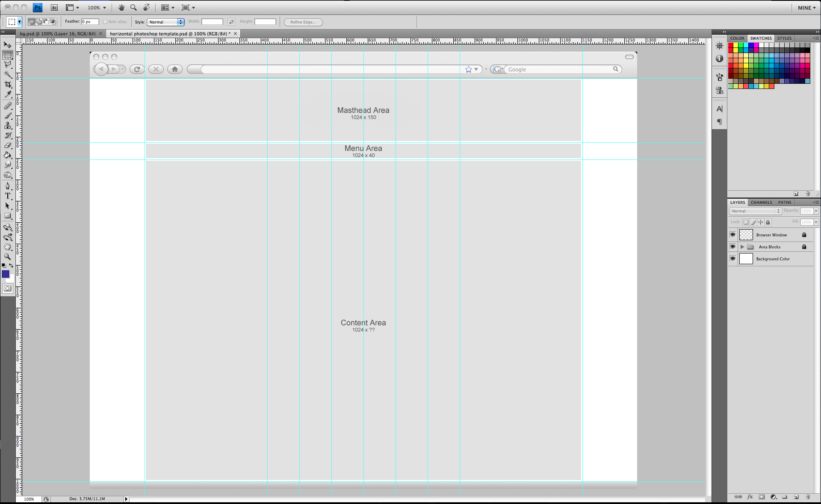Screen dimensions: 821x504
Task: Open the Character panel icon
Action: click(720, 109)
